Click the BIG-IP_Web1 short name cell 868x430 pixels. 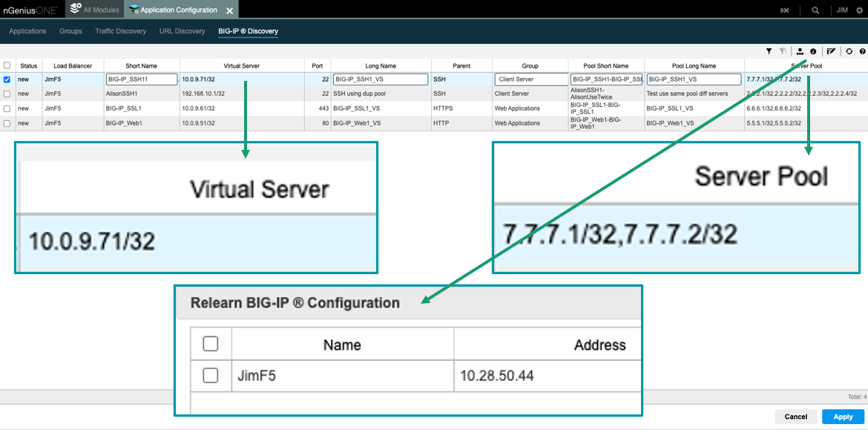[x=142, y=123]
